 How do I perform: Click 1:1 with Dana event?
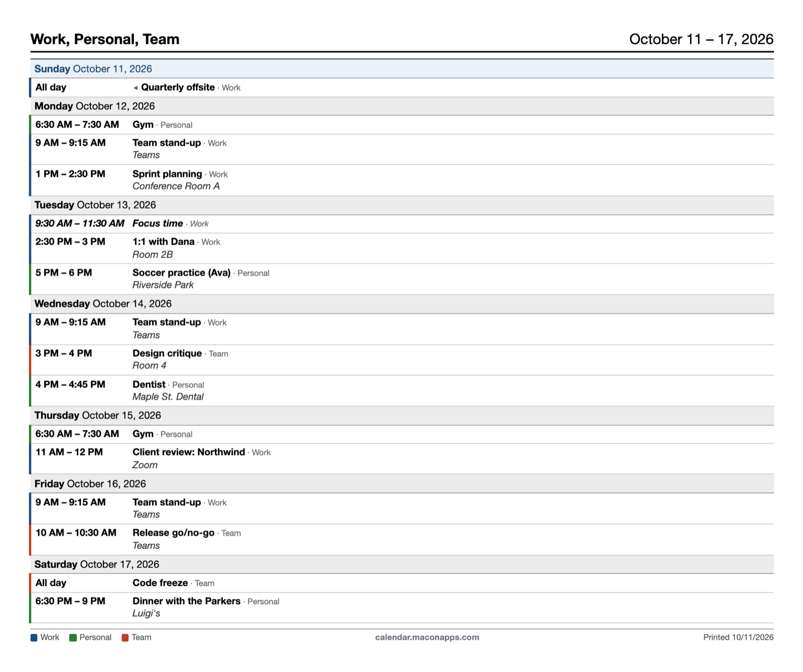(163, 241)
